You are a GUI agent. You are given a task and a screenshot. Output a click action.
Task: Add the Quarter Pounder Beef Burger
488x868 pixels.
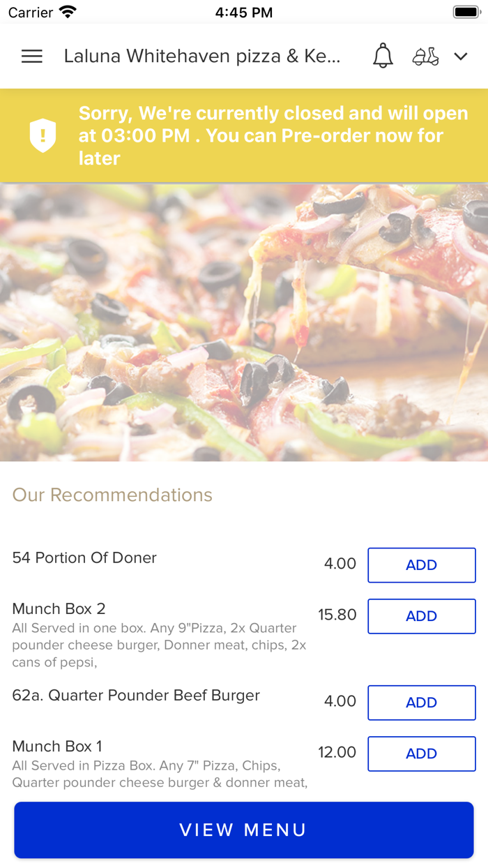coord(421,703)
